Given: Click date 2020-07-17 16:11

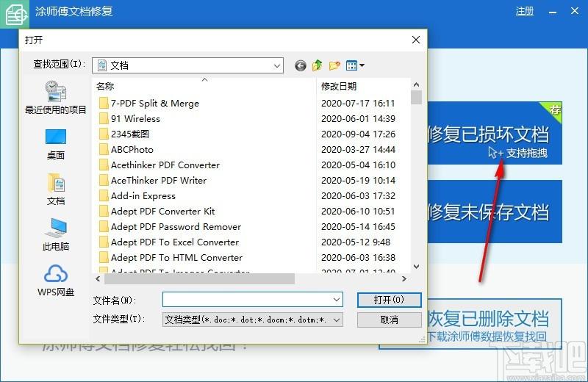Looking at the screenshot, I should tap(358, 103).
